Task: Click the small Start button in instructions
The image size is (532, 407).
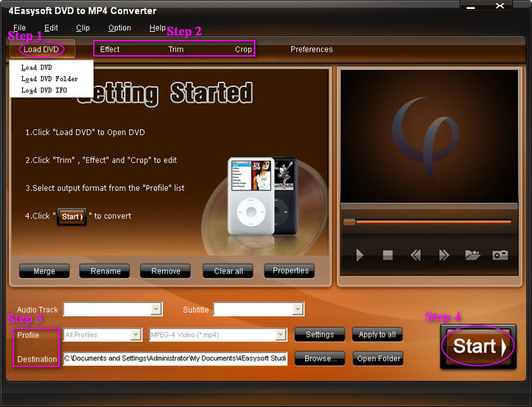Action: pos(72,216)
